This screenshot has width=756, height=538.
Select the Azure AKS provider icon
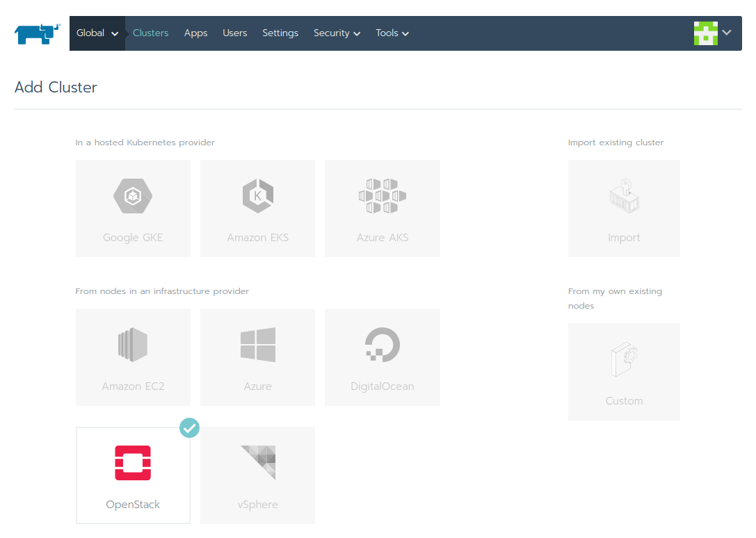tap(382, 209)
